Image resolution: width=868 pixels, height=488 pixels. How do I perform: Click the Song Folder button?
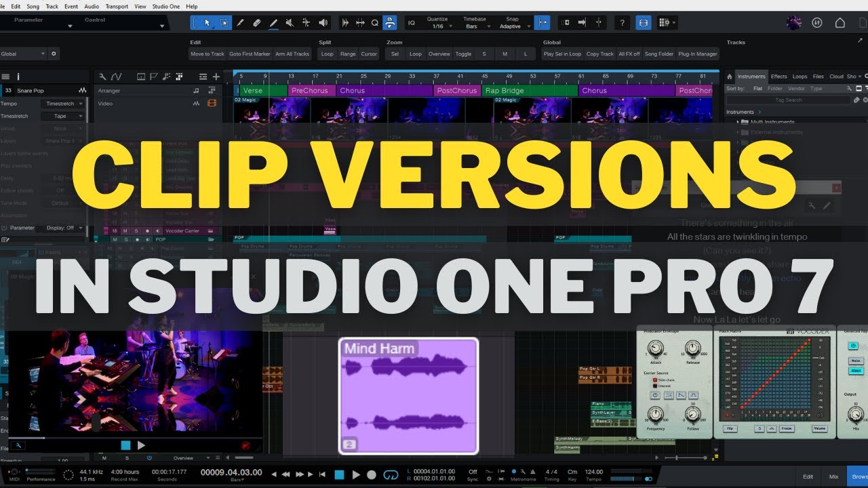tap(659, 54)
